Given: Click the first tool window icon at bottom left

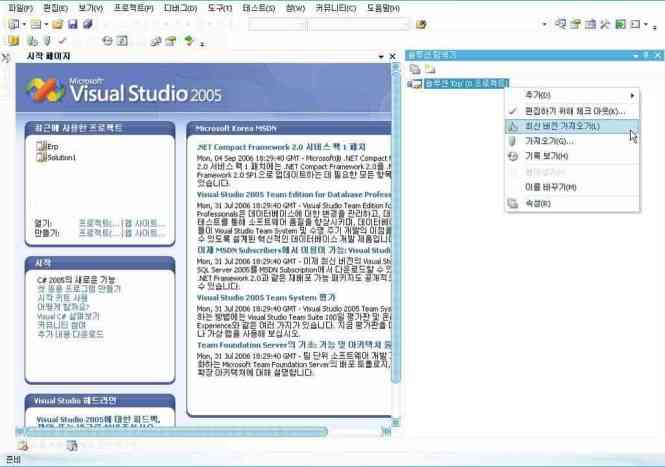Looking at the screenshot, I should (x=22, y=445).
